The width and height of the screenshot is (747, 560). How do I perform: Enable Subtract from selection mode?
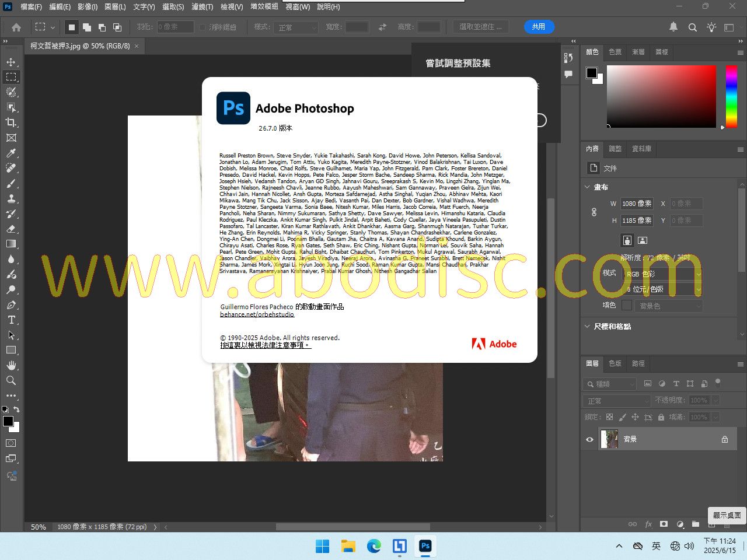pyautogui.click(x=102, y=27)
